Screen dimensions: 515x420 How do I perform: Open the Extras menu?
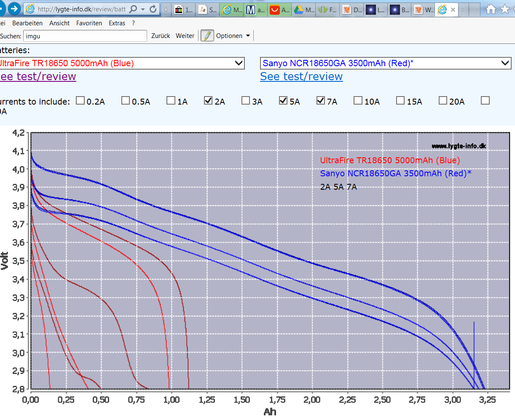[x=117, y=23]
